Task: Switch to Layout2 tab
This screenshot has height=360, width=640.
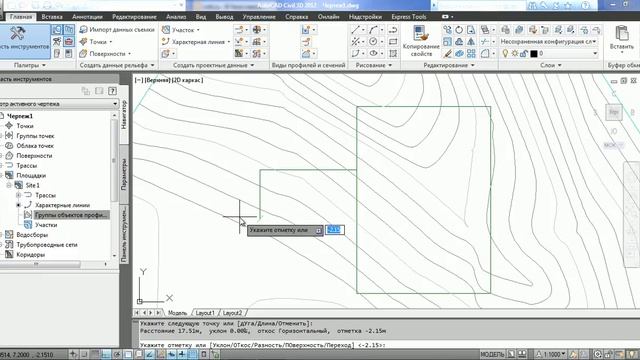Action: [232, 313]
